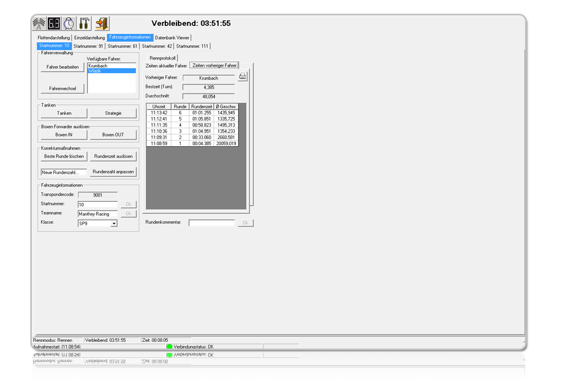
Task: Click the Runde column header
Action: [180, 107]
